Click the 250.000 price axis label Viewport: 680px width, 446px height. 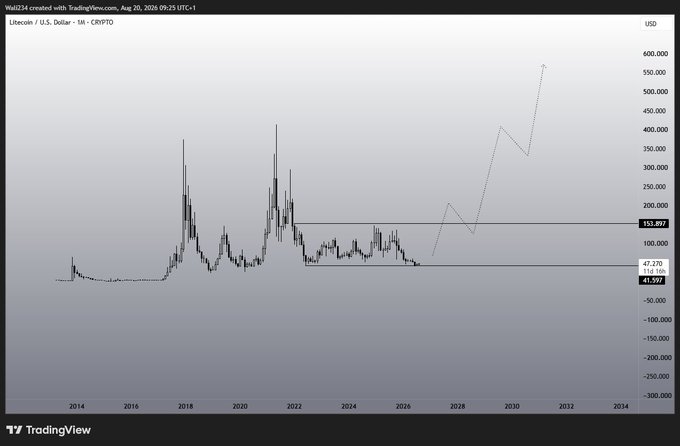click(655, 187)
